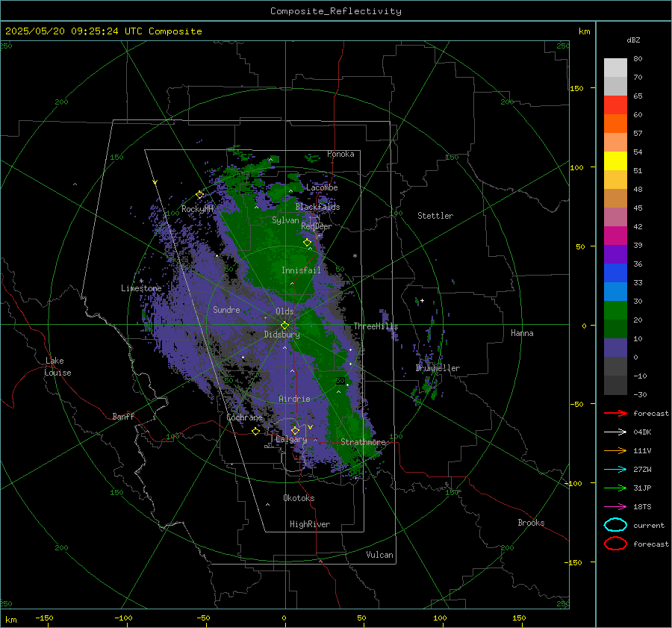Click the Blackfalds town label
Screen dimensions: 672x628
317,207
